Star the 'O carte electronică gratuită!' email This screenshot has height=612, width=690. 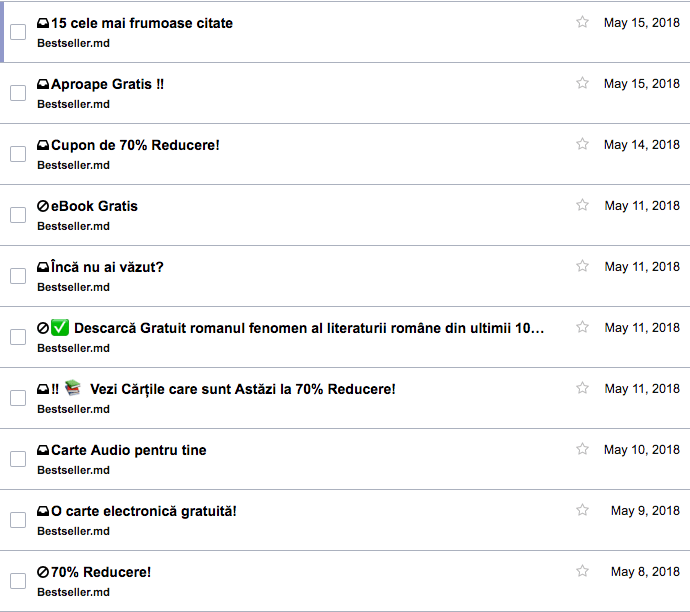pyautogui.click(x=582, y=510)
